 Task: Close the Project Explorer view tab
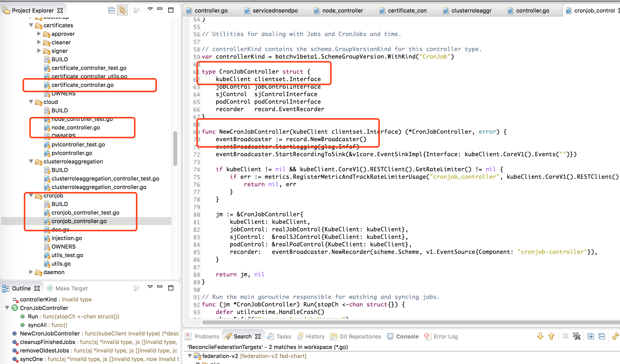click(x=60, y=11)
